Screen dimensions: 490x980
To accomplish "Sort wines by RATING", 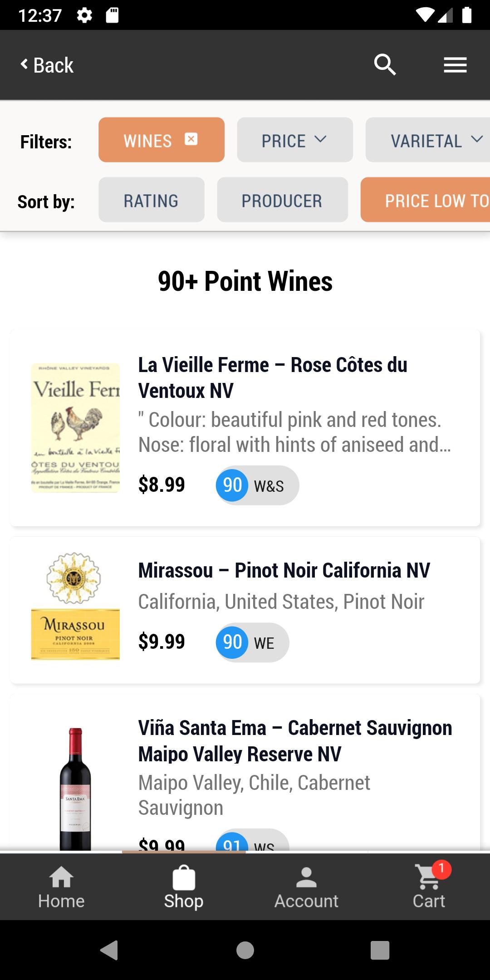I will (152, 200).
